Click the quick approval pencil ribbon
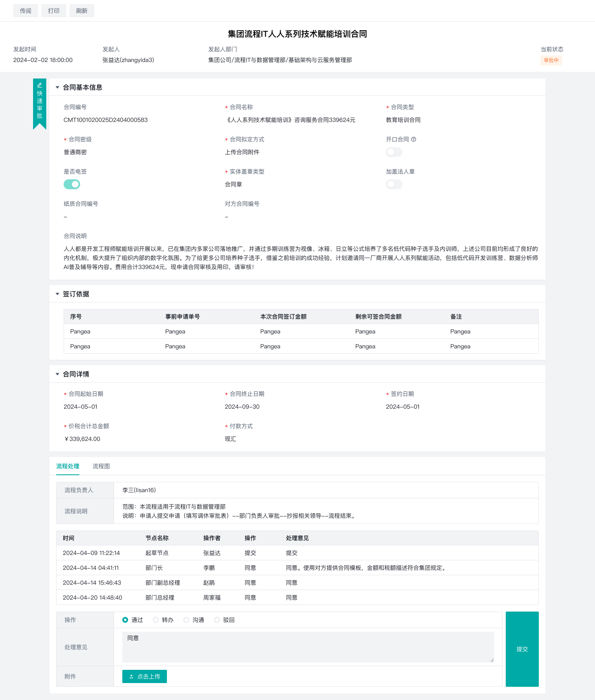 coord(40,102)
